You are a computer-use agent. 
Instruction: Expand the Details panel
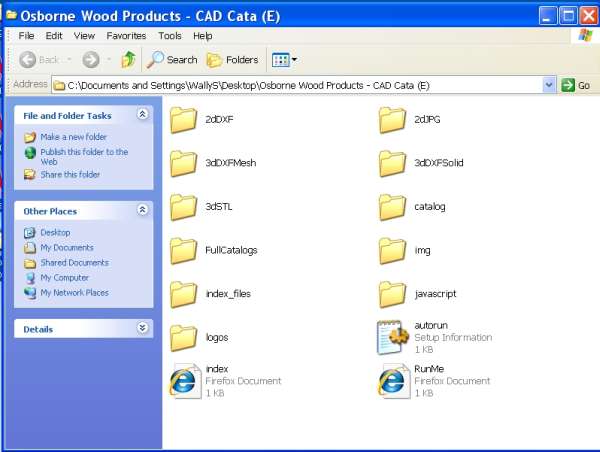click(142, 328)
